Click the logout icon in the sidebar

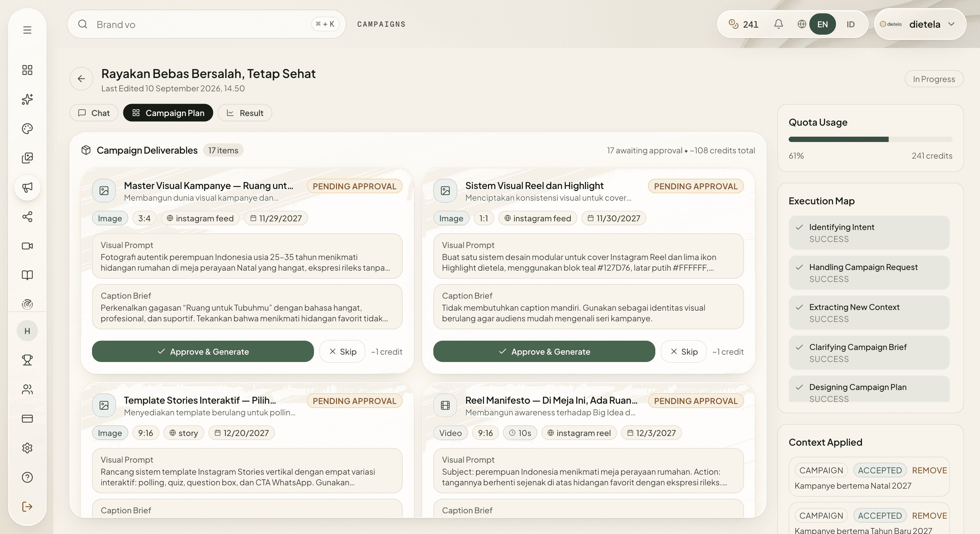pyautogui.click(x=27, y=507)
